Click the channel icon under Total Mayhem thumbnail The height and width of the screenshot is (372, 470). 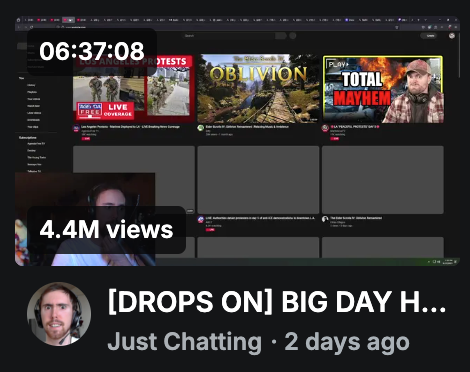[x=325, y=128]
